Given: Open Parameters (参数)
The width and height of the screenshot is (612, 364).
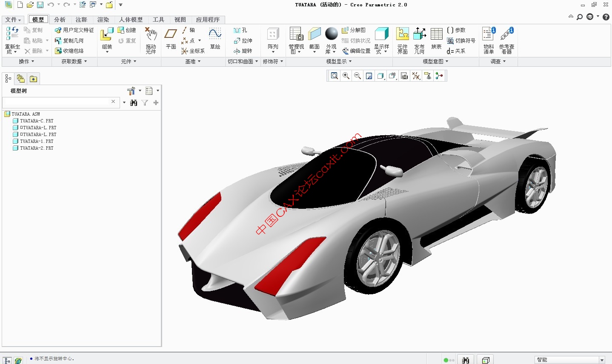Looking at the screenshot, I should [456, 30].
